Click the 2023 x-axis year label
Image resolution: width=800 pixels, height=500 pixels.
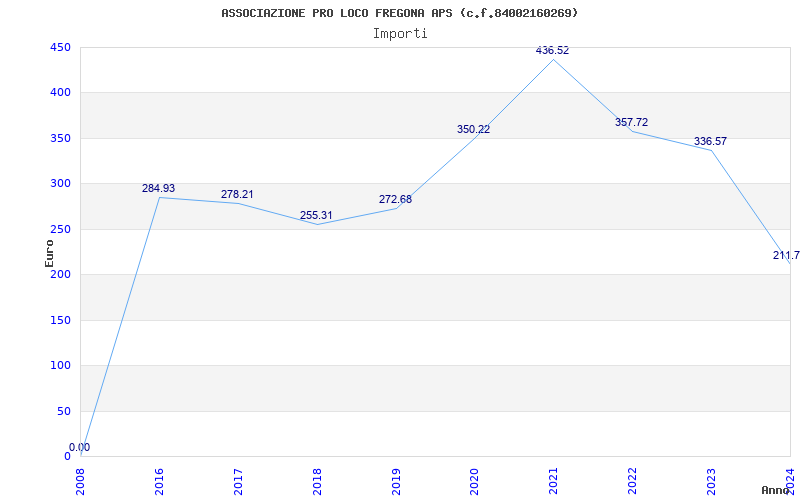coord(711,481)
